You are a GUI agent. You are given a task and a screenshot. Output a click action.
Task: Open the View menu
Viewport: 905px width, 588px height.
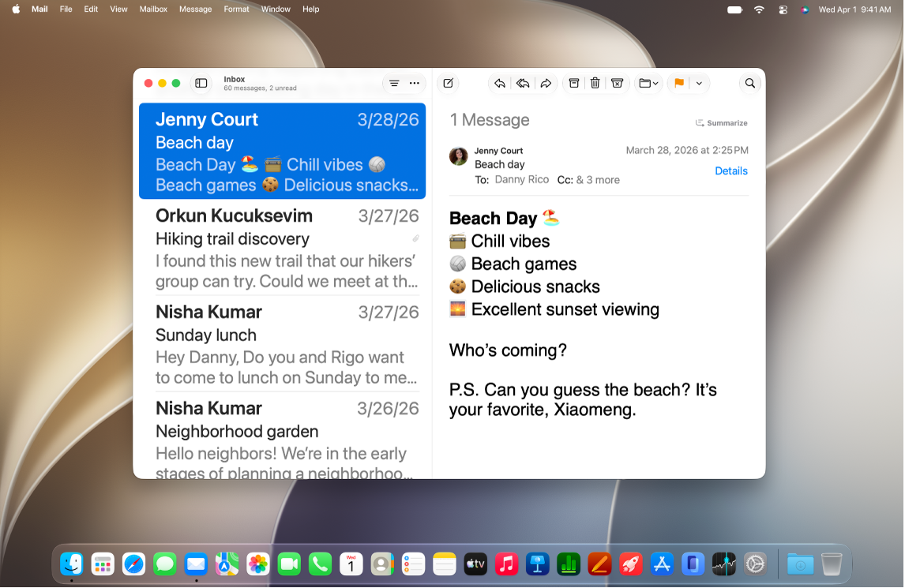pos(118,9)
